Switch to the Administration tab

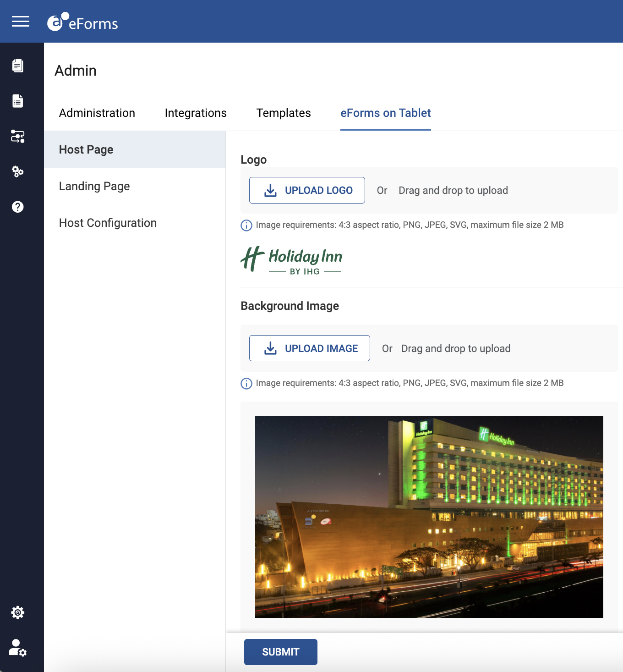tap(97, 113)
